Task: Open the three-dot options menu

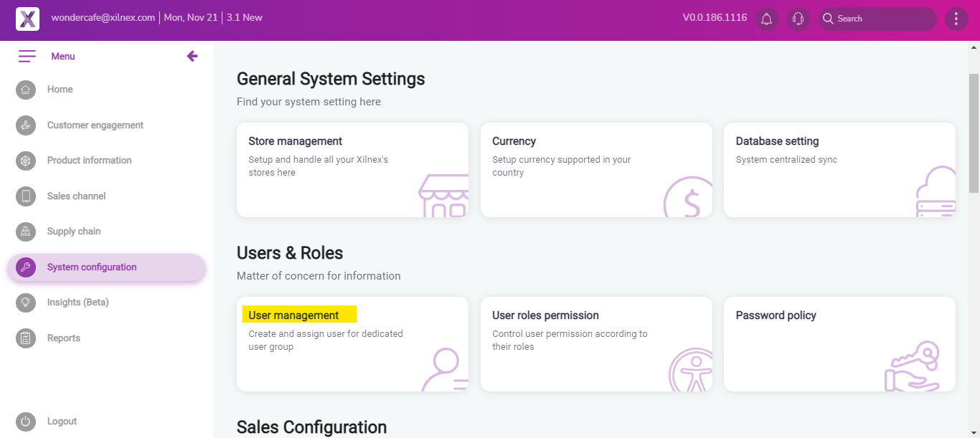Action: [956, 19]
